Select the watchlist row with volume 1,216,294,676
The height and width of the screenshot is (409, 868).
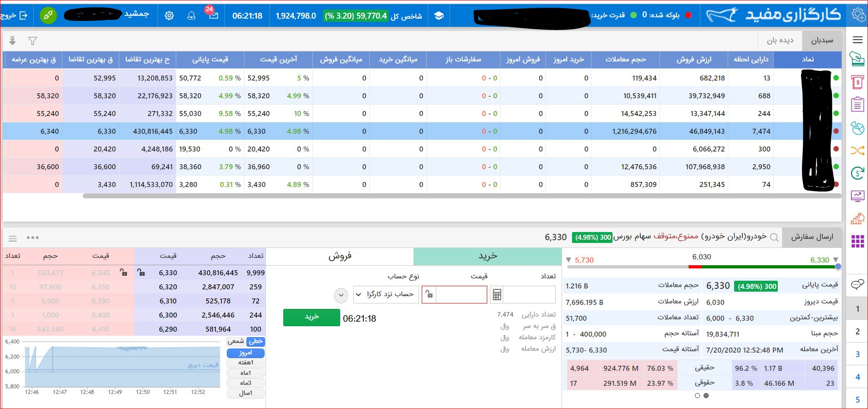(x=422, y=131)
